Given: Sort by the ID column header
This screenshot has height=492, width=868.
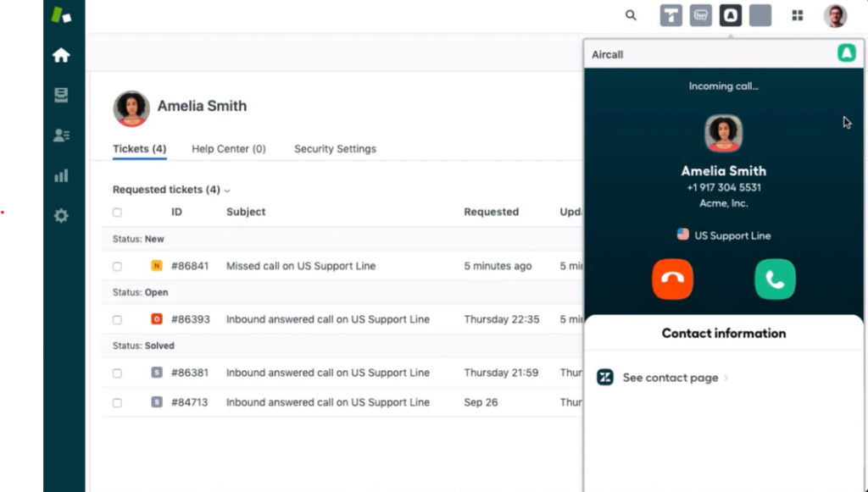Looking at the screenshot, I should 176,212.
